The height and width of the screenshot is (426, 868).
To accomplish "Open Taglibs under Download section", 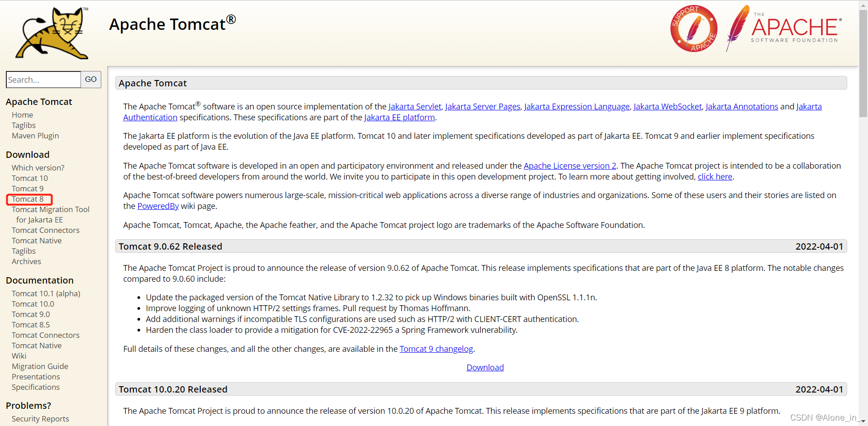I will (24, 251).
